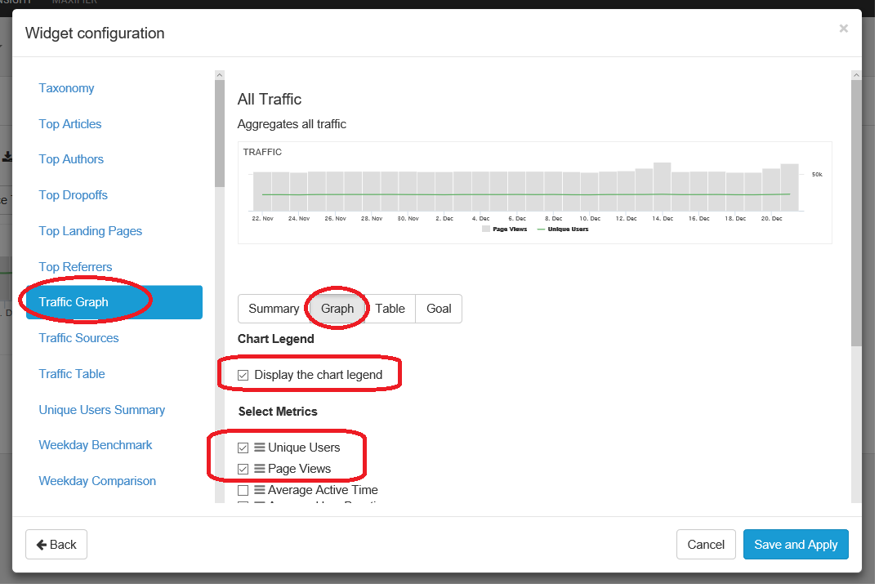
Task: Click the TRAFFIC chart title
Action: click(264, 153)
